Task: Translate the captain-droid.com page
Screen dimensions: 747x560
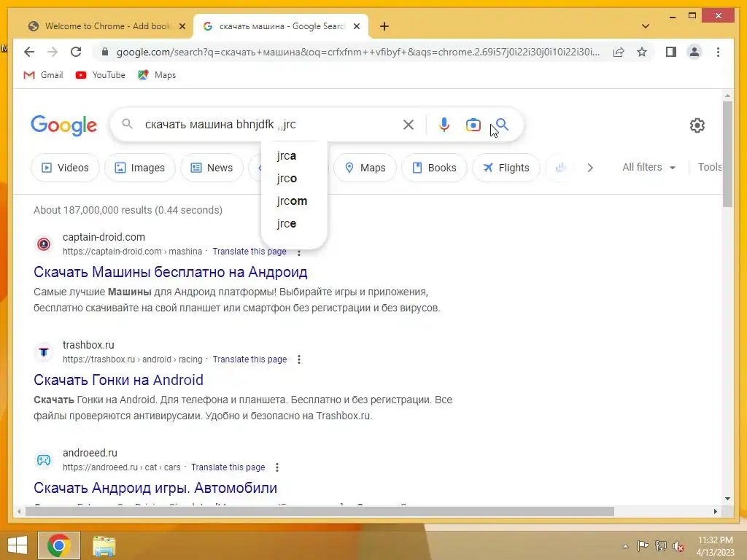Action: [249, 252]
